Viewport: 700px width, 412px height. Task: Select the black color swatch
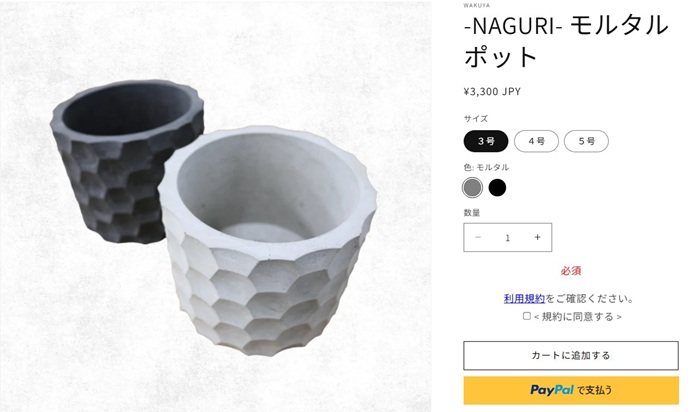coord(497,187)
